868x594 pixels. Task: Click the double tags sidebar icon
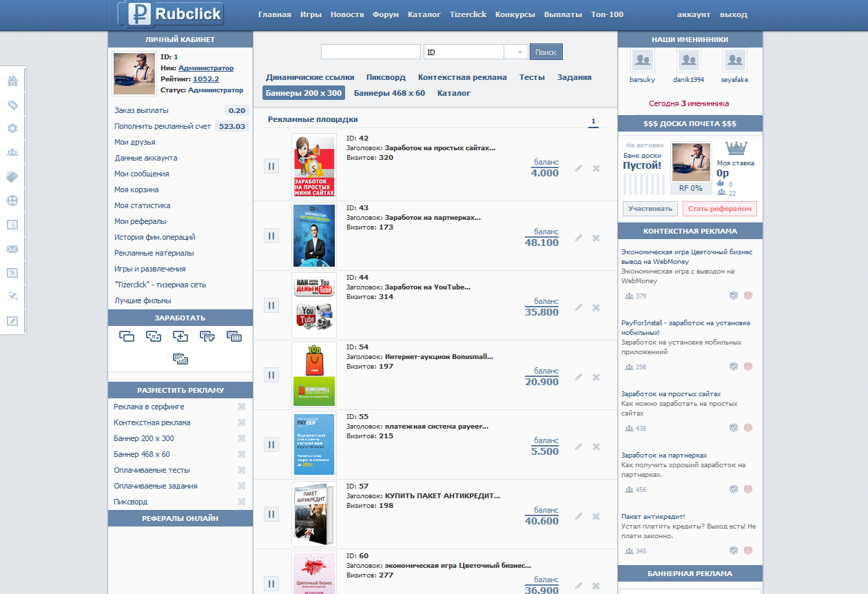pyautogui.click(x=12, y=177)
